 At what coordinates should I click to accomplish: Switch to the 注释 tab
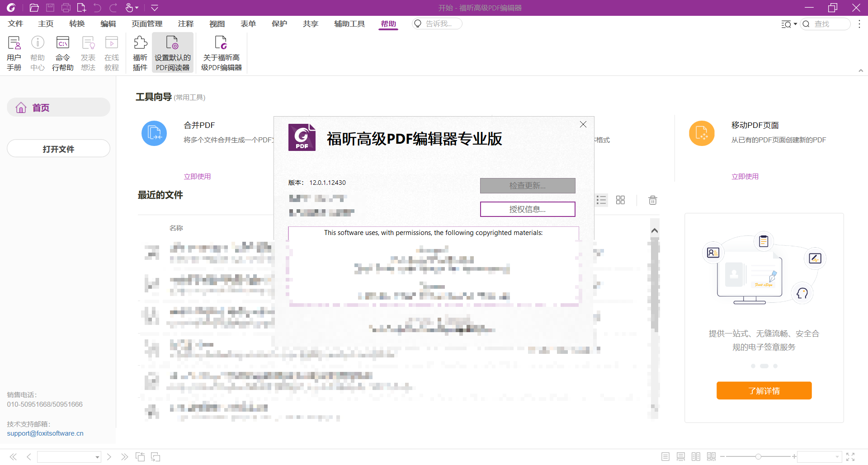[186, 23]
